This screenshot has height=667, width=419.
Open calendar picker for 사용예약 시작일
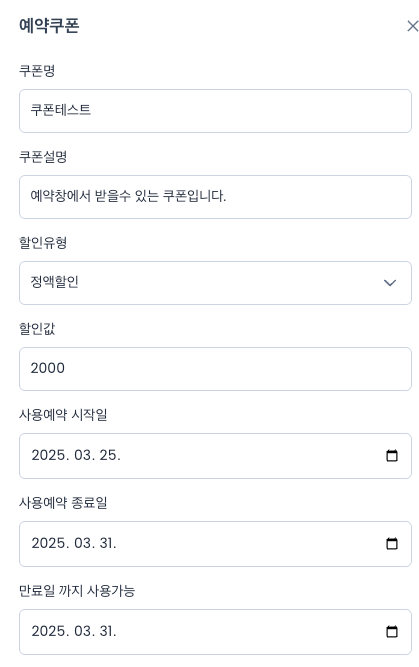(x=391, y=456)
